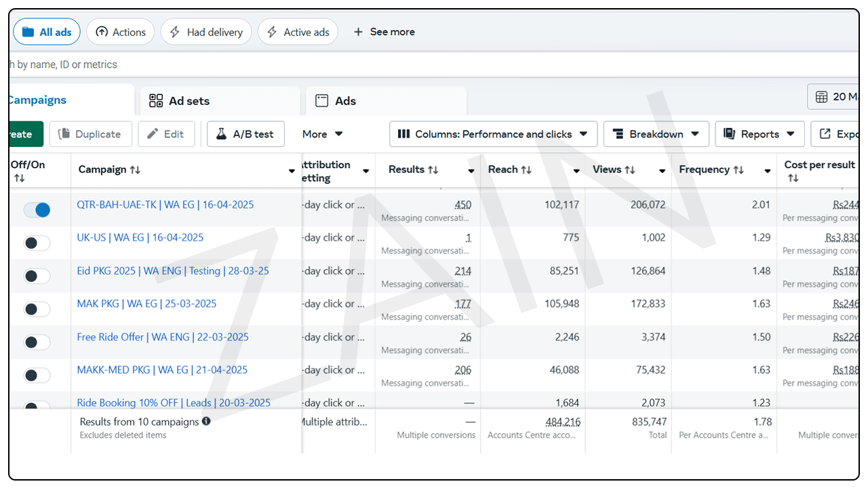Click the folder icon in All ads
This screenshot has width=868, height=488.
coord(28,32)
